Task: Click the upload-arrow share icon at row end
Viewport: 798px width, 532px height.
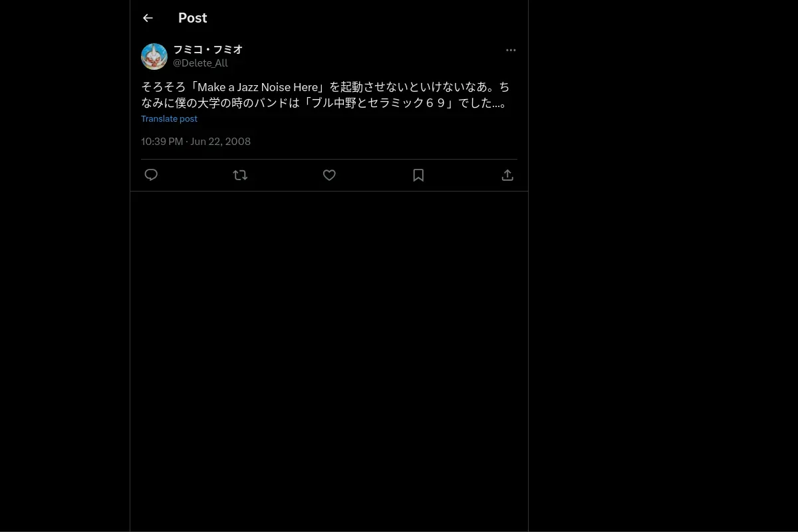Action: coord(507,175)
